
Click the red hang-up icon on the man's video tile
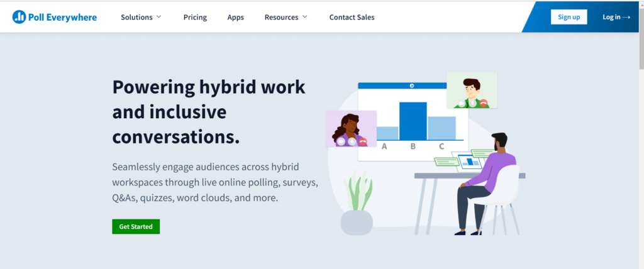[x=483, y=103]
